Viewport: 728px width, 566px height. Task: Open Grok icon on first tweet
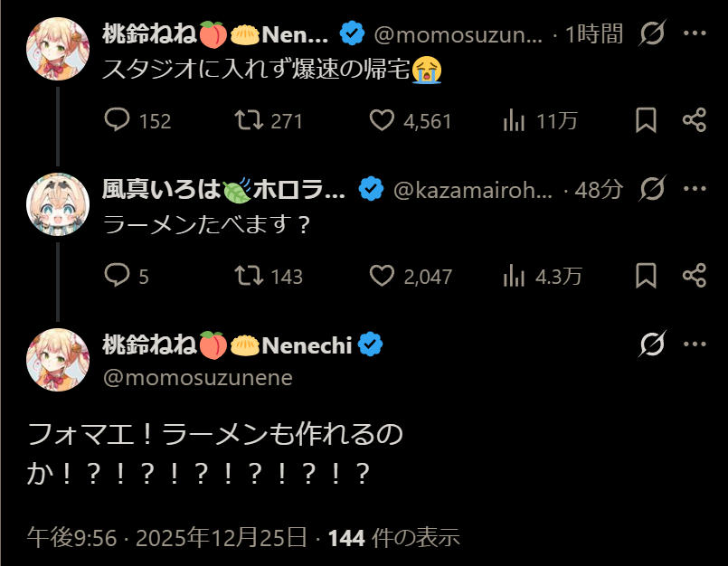[x=652, y=34]
